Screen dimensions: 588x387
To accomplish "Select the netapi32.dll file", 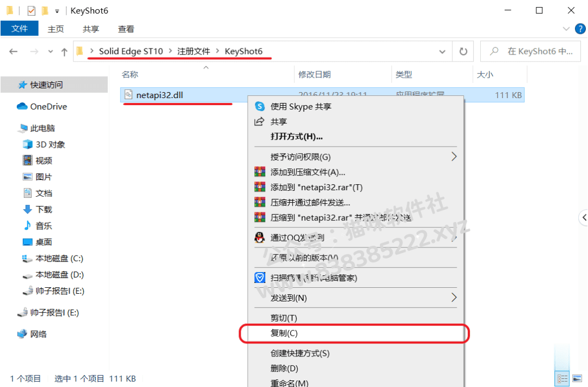I will pos(322,95).
